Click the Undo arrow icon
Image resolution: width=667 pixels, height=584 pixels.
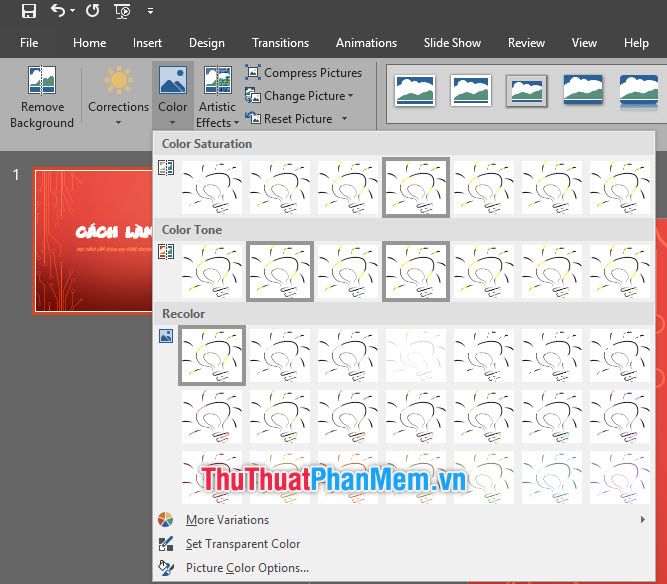tap(58, 10)
